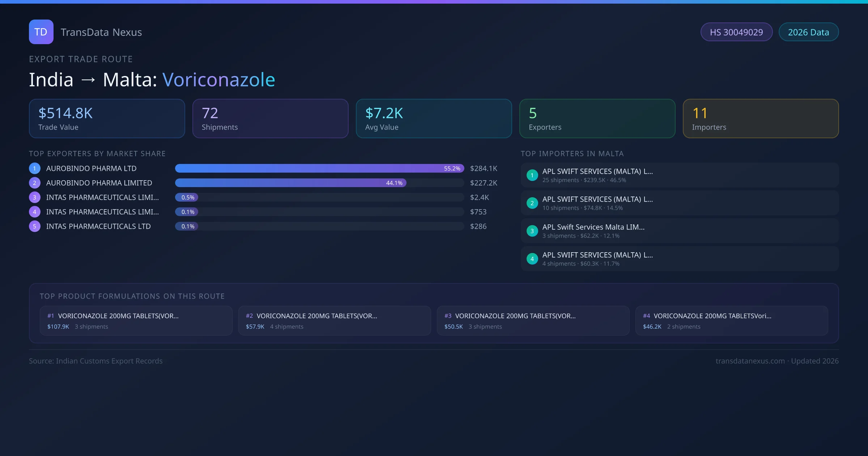Select the 72 Shipments stat card

coord(270,119)
